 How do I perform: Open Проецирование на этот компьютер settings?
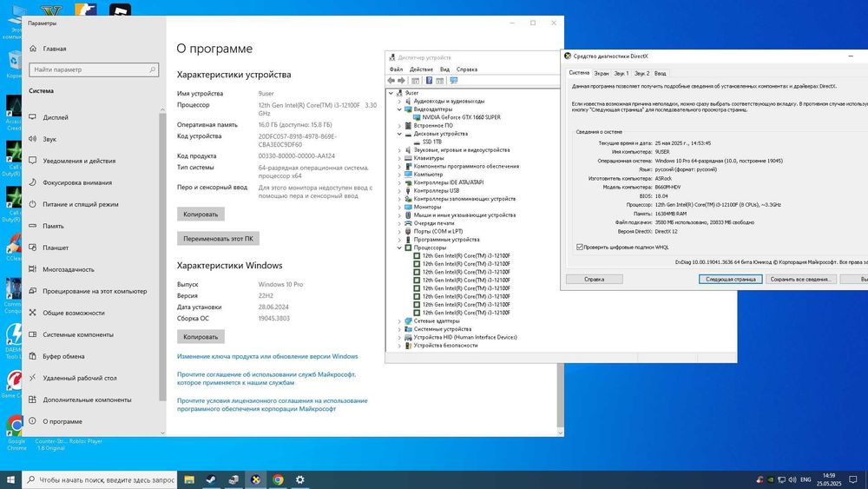[93, 291]
